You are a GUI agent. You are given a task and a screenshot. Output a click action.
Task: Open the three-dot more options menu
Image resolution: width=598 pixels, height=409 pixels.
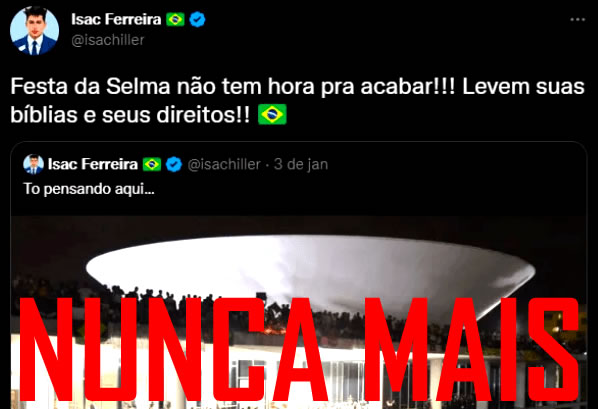[x=577, y=19]
